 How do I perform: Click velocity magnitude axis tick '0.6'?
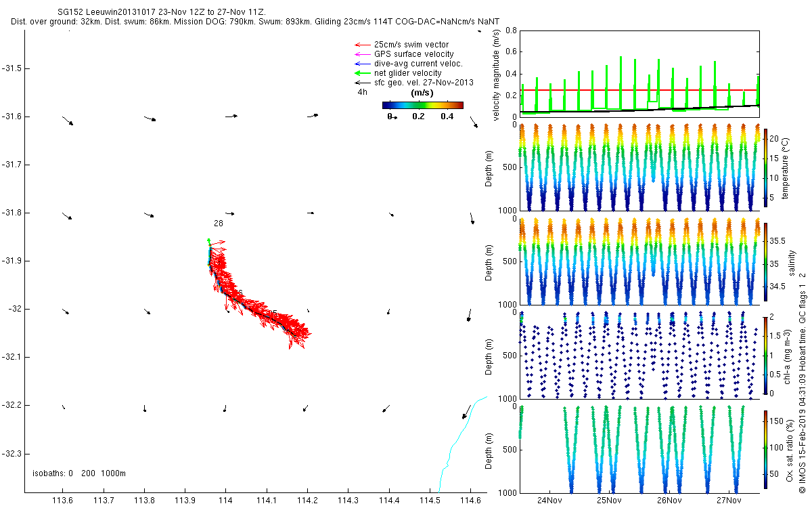512,51
